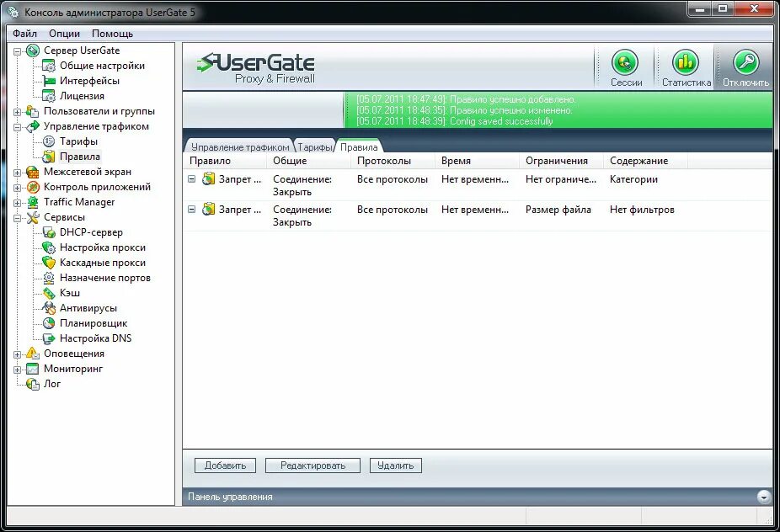Screen dimensions: 780x532
Task: Collapse the rule row with Размер файла
Action: point(191,210)
